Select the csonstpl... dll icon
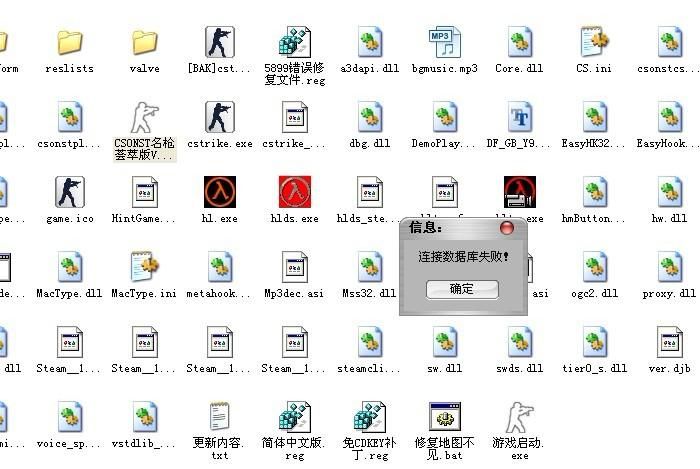700x469 pixels. 70,117
